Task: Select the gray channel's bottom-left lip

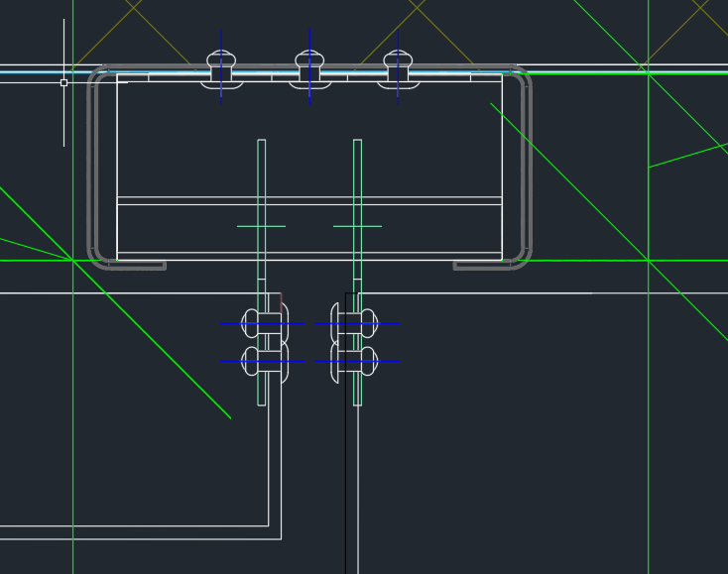Action: click(x=139, y=266)
